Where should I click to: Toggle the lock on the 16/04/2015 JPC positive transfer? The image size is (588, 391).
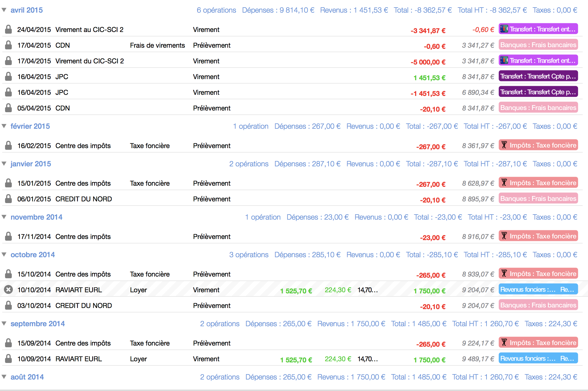coord(8,77)
